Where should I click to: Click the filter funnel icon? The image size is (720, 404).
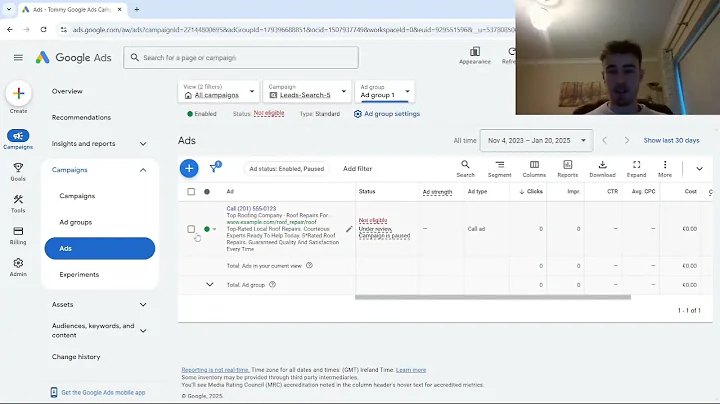214,168
